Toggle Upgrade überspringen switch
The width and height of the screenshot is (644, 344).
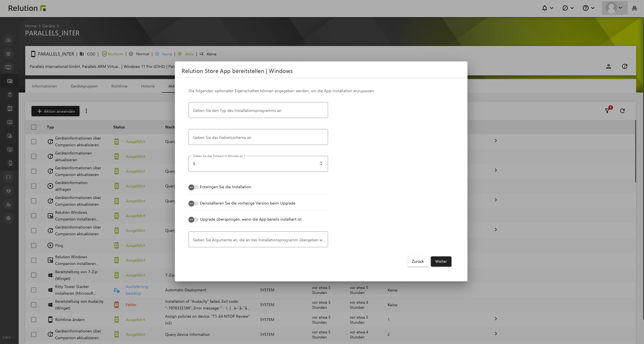pyautogui.click(x=193, y=219)
